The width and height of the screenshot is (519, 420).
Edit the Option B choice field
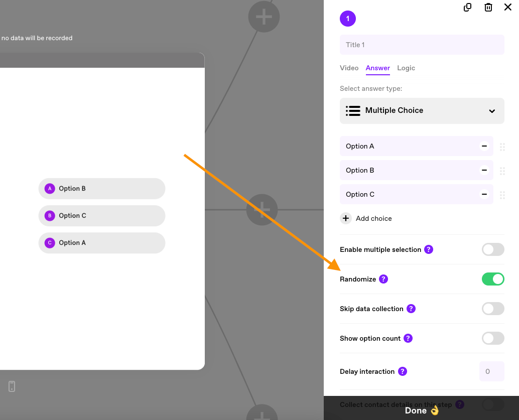point(409,170)
